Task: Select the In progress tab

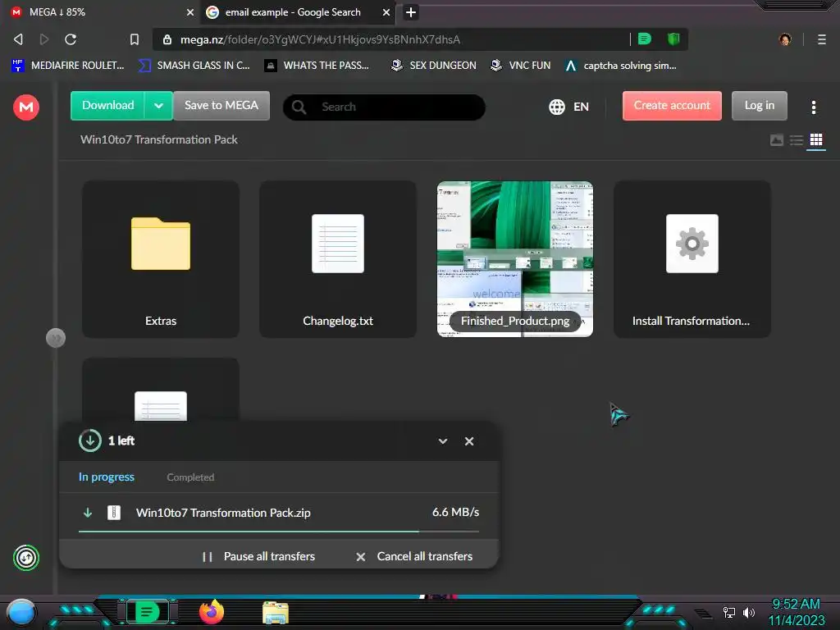Action: [107, 477]
